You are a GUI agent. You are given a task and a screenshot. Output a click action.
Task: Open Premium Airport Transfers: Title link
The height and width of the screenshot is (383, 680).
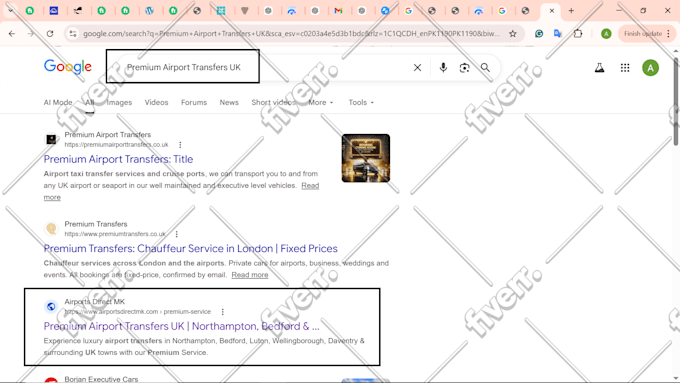[x=118, y=159]
